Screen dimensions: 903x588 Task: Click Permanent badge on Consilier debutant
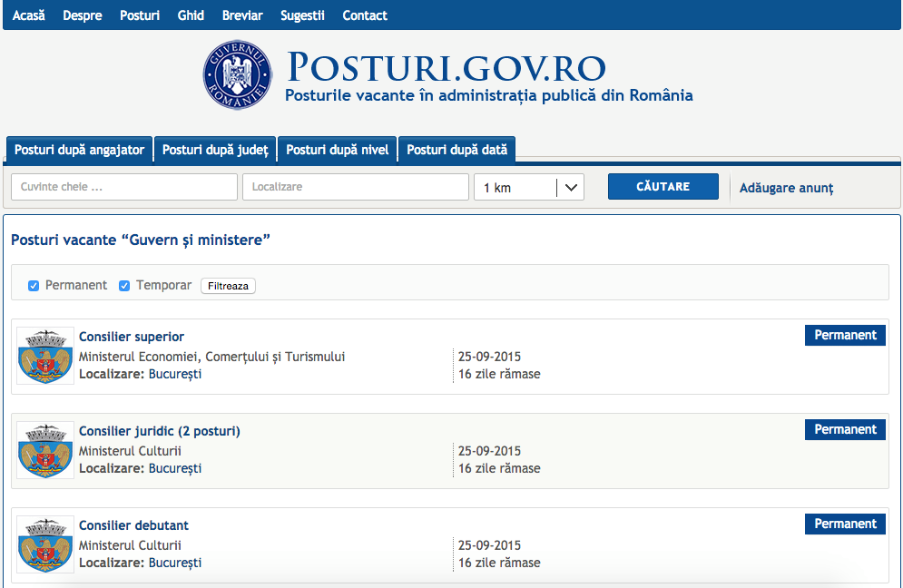[x=846, y=524]
